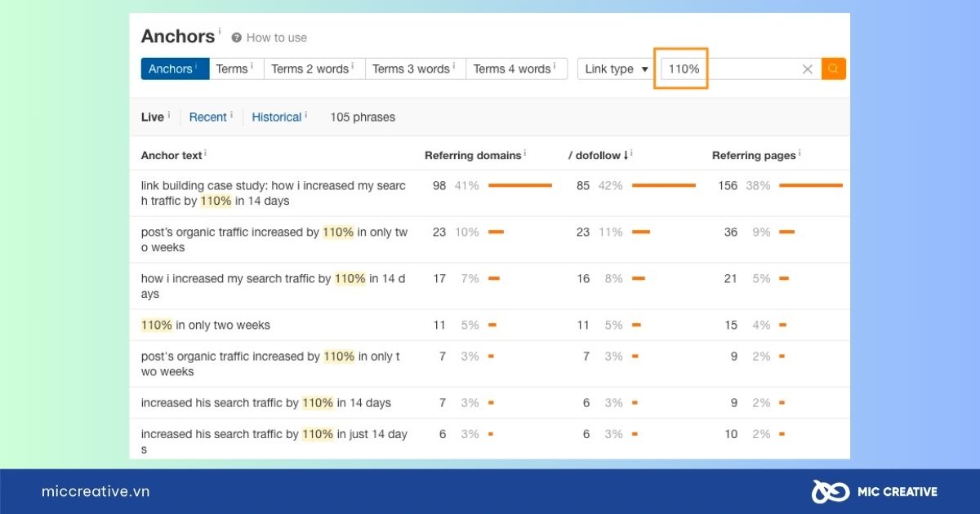Sort by the dofollow column header
This screenshot has width=980, height=514.
598,155
